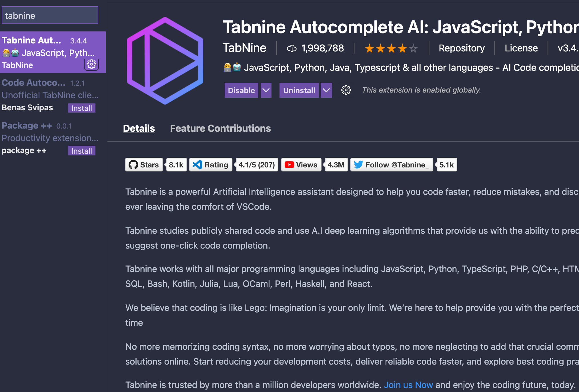
Task: Click the Join us Now link
Action: click(408, 385)
